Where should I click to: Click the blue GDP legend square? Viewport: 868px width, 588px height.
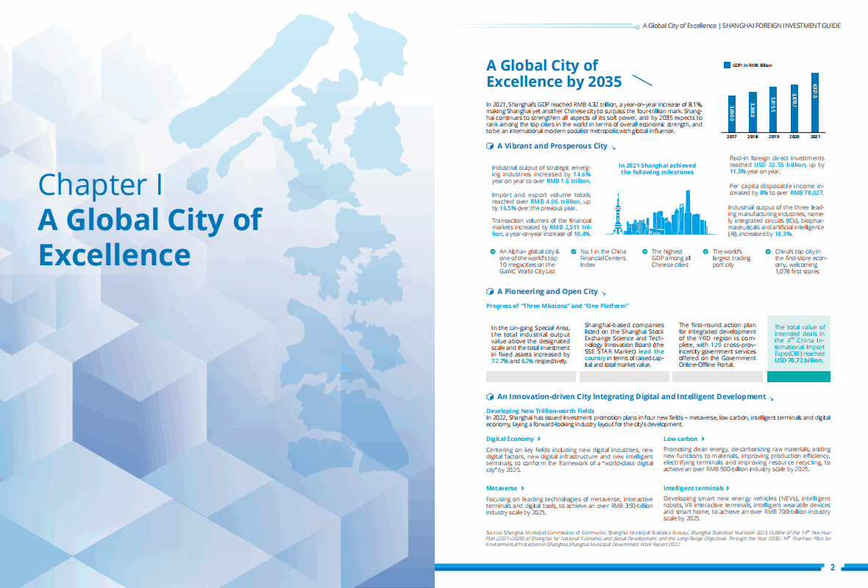pos(727,65)
